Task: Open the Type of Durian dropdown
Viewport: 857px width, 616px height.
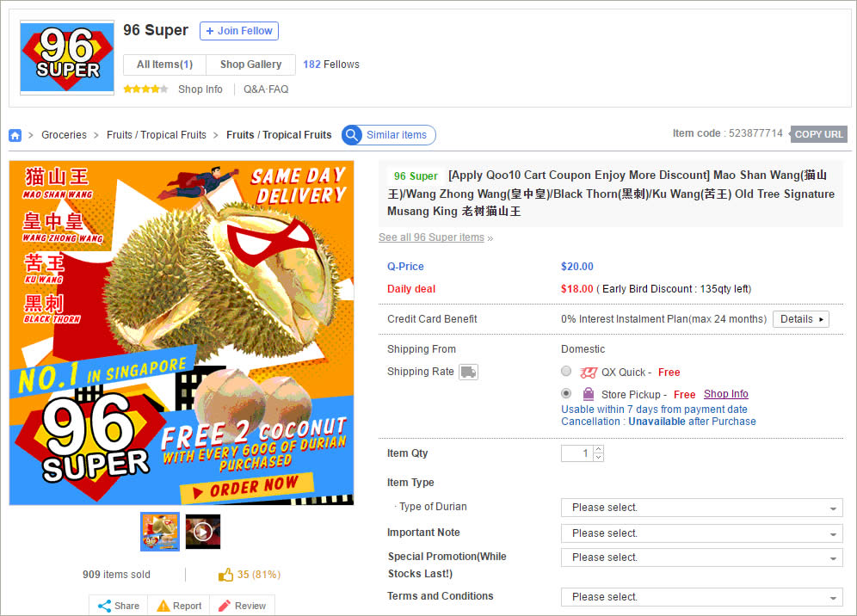Action: (x=702, y=508)
